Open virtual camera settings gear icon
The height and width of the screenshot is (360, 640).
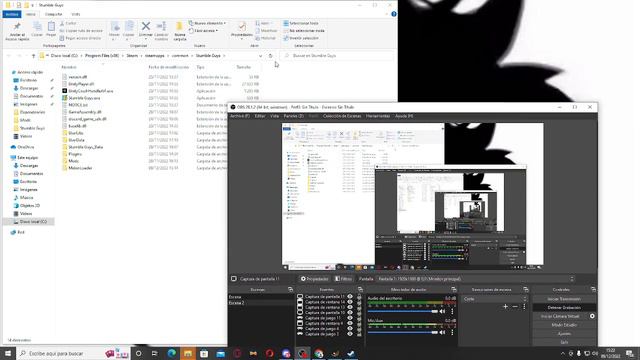[592, 316]
